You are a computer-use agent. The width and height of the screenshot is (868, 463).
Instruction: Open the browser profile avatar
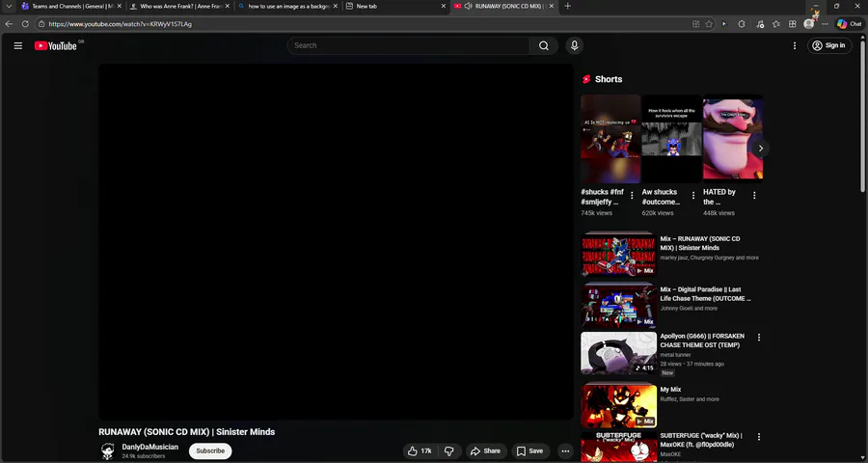coord(809,24)
